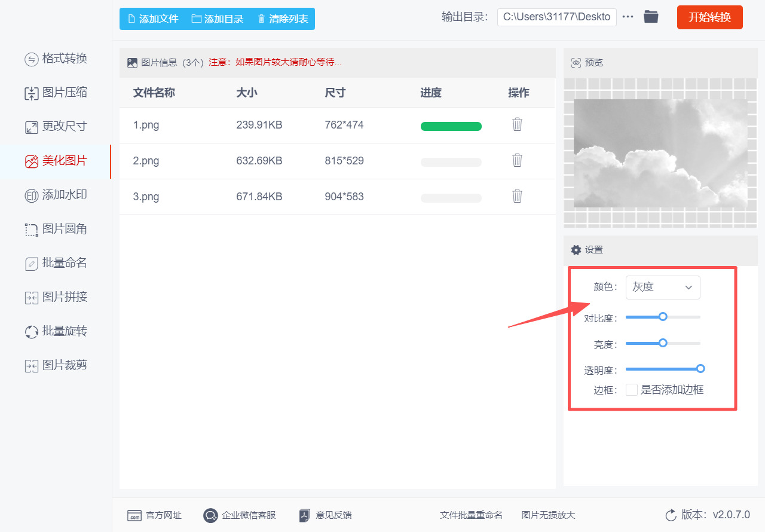The image size is (765, 532).
Task: Click the 632.69KB size cell
Action: coord(259,161)
